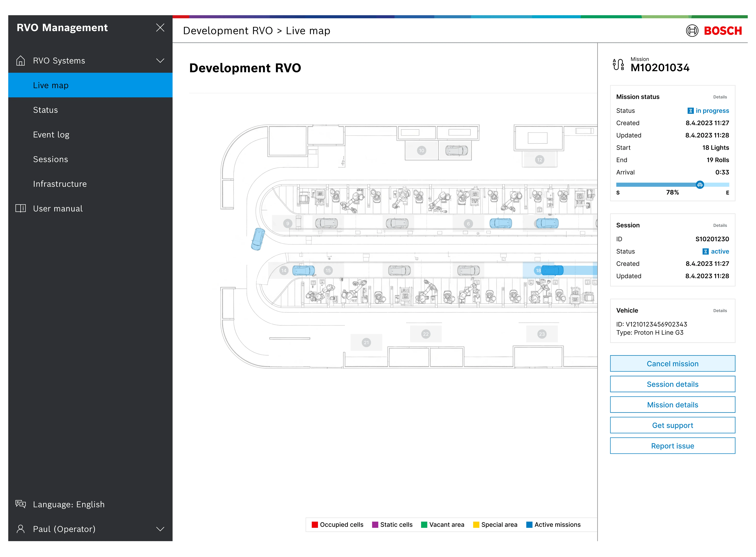Toggle Active missions legend swatch
Image resolution: width=756 pixels, height=557 pixels.
click(529, 525)
